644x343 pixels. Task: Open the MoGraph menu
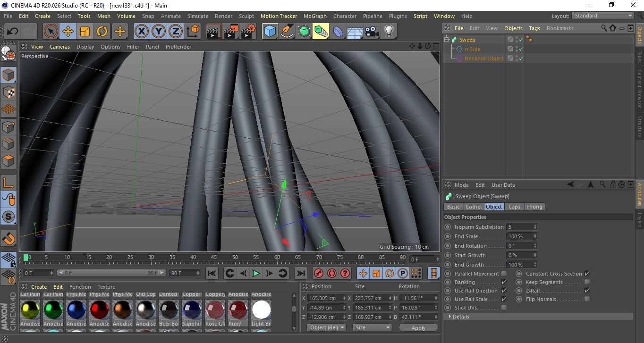click(x=315, y=16)
